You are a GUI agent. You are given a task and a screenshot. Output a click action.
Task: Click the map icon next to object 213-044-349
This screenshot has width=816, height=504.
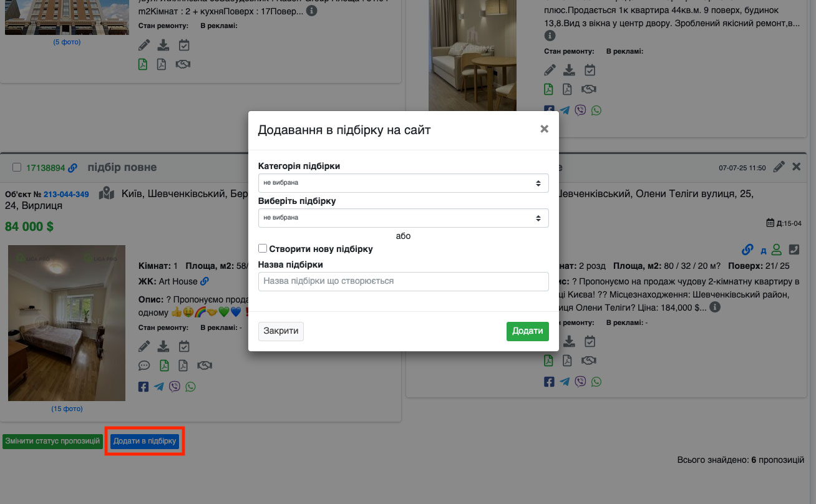point(107,194)
